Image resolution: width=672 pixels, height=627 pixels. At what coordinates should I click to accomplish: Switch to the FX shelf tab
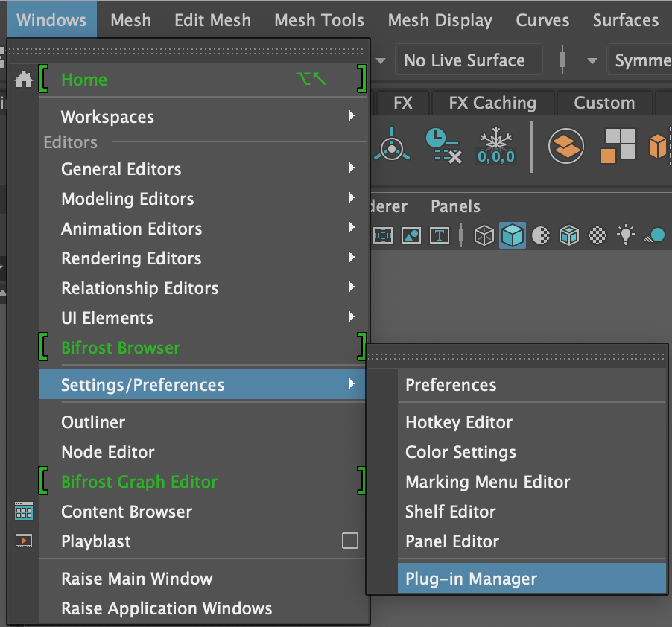point(403,103)
